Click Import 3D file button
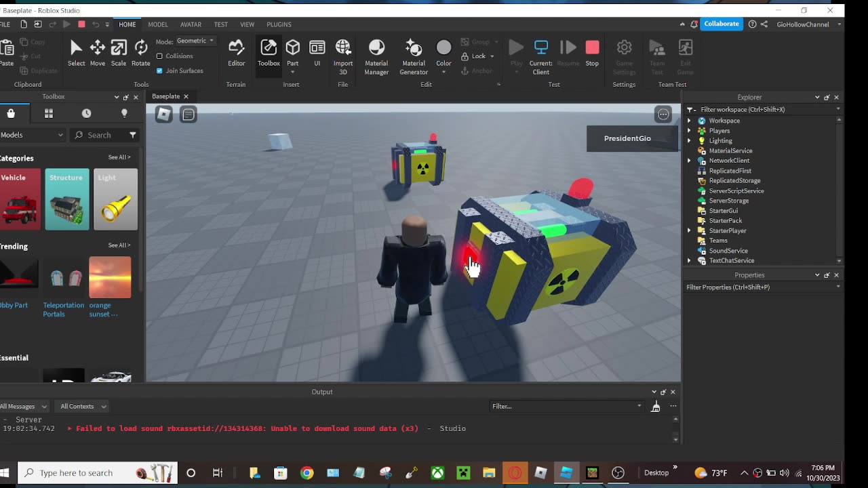 pyautogui.click(x=343, y=57)
